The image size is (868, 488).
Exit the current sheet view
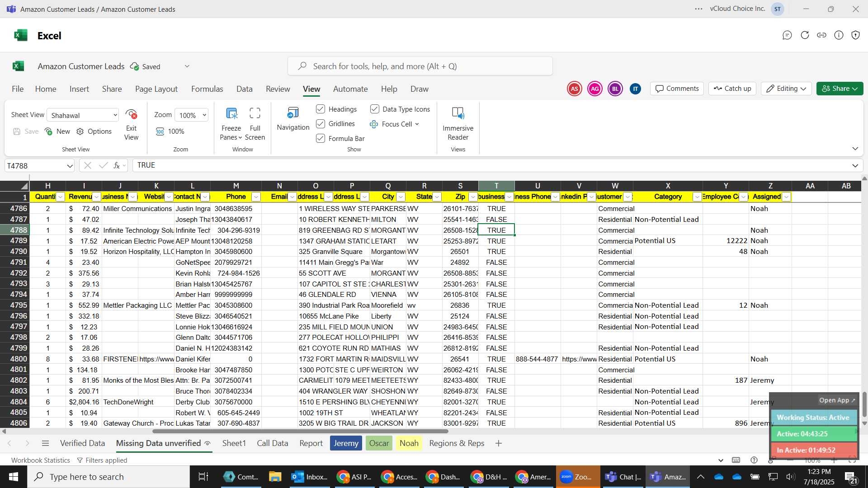tap(131, 124)
